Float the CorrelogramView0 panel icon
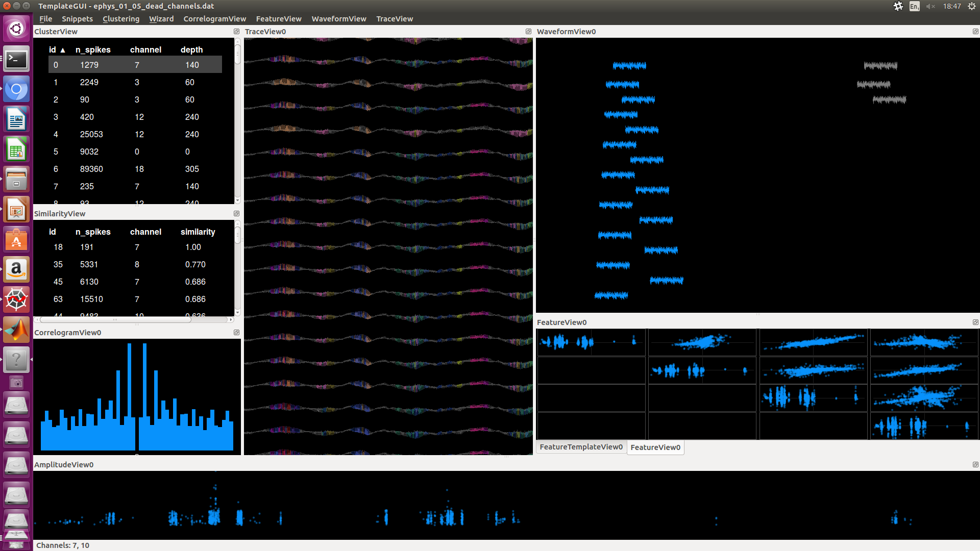 point(236,332)
